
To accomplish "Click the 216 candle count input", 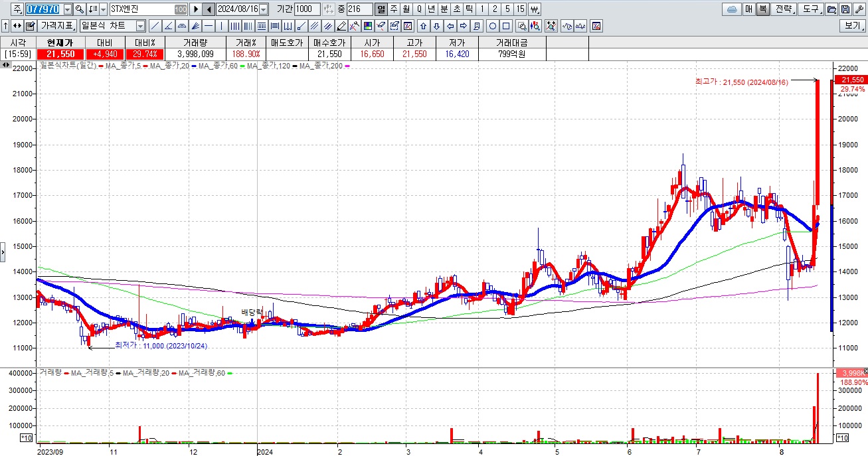I will coord(359,9).
